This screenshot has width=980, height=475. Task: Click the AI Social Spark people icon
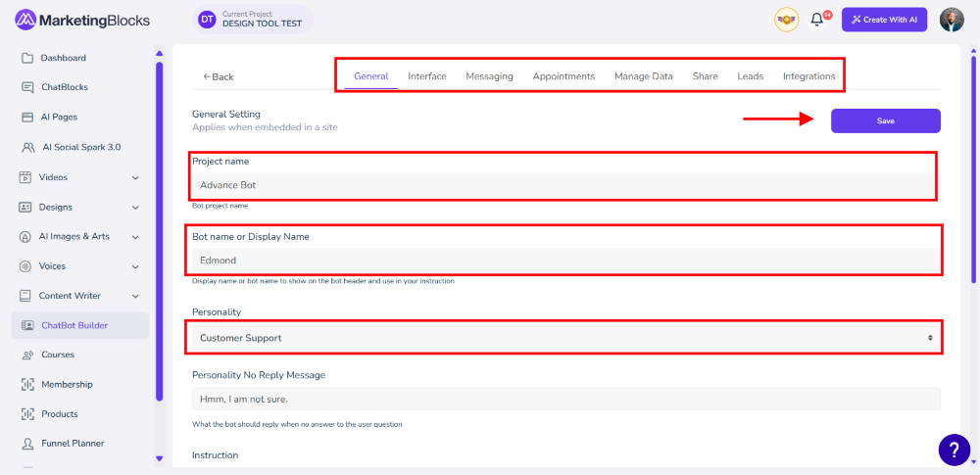click(28, 148)
